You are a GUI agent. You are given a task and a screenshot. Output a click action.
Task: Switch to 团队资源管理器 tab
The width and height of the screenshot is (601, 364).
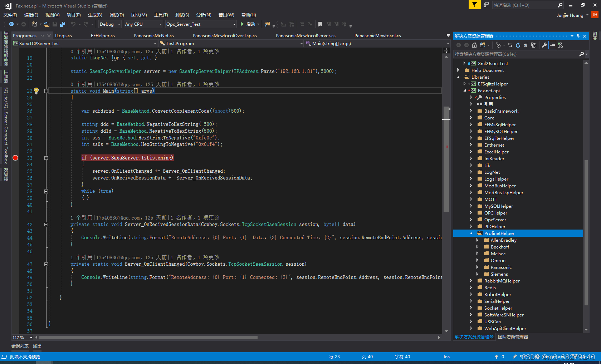point(513,337)
